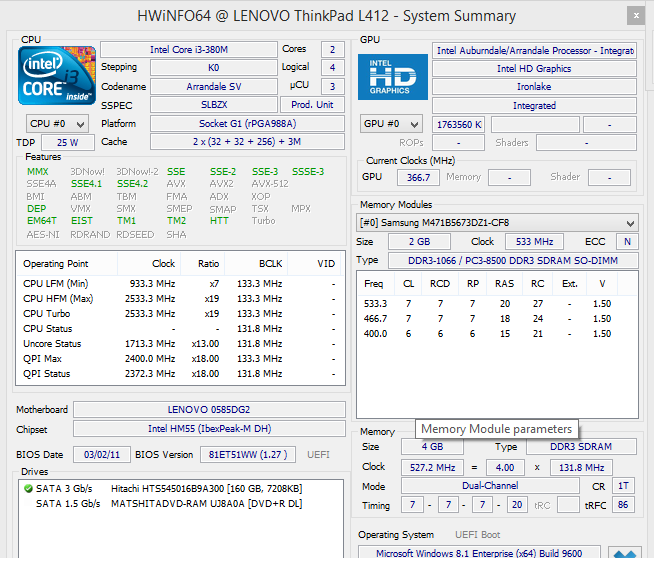Click the Codename value Arrandale SV

click(214, 87)
